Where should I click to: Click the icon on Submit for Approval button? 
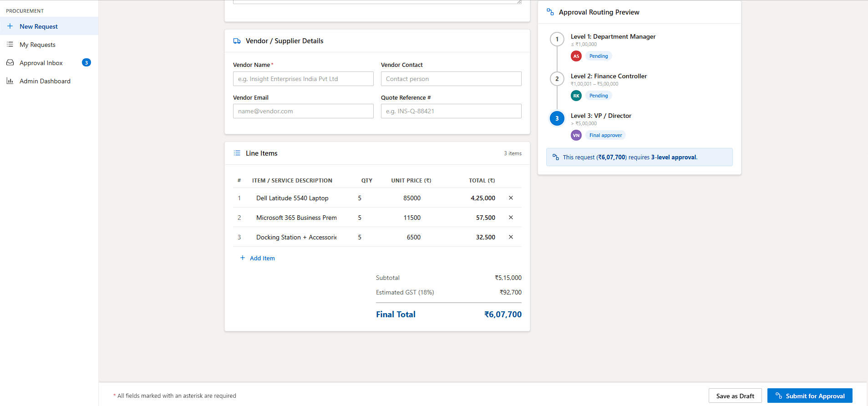tap(779, 396)
